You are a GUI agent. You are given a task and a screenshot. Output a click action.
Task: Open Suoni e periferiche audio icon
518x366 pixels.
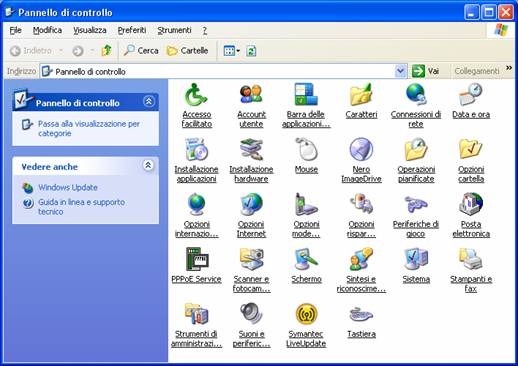251,314
